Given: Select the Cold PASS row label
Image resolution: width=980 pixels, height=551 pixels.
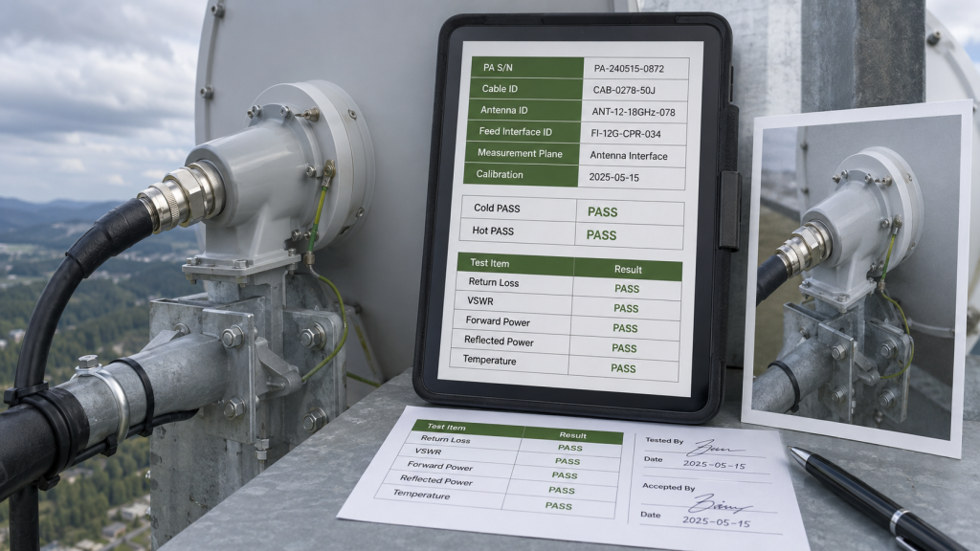Looking at the screenshot, I should click(x=497, y=208).
